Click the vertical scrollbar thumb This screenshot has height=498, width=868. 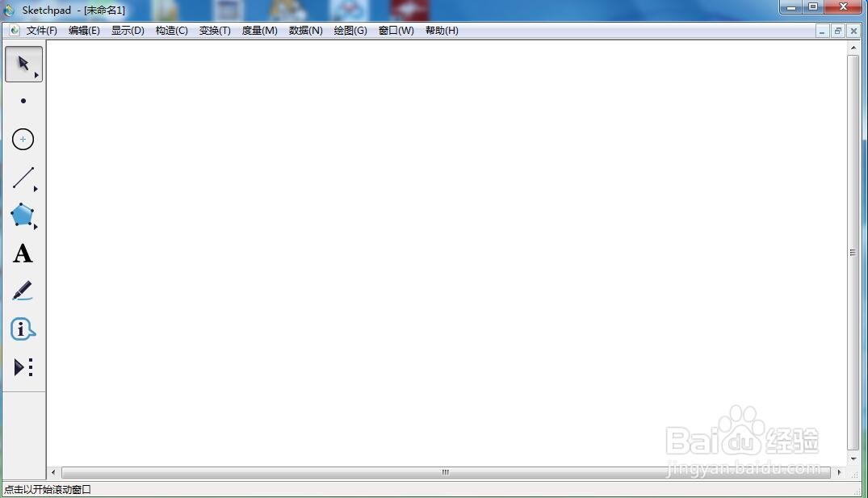pos(853,253)
